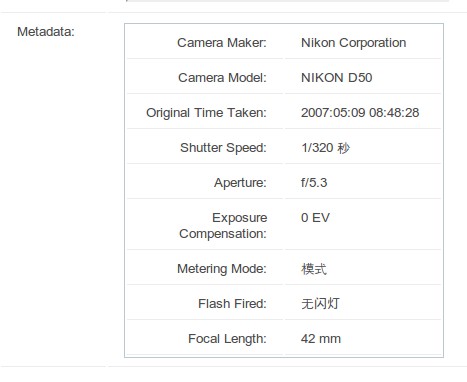Select the Exposure Compensation label
This screenshot has height=382, width=467.
pyautogui.click(x=223, y=226)
